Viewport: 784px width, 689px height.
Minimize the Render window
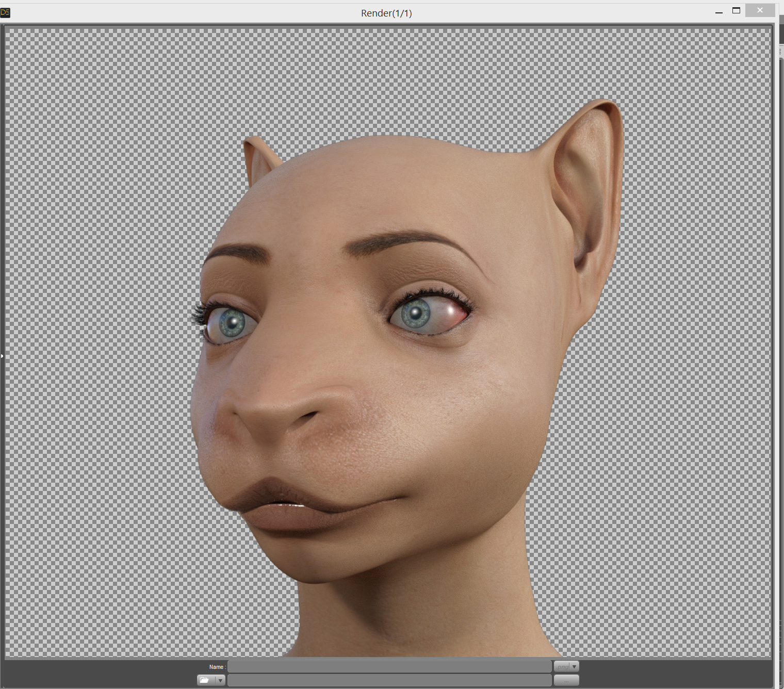point(718,11)
